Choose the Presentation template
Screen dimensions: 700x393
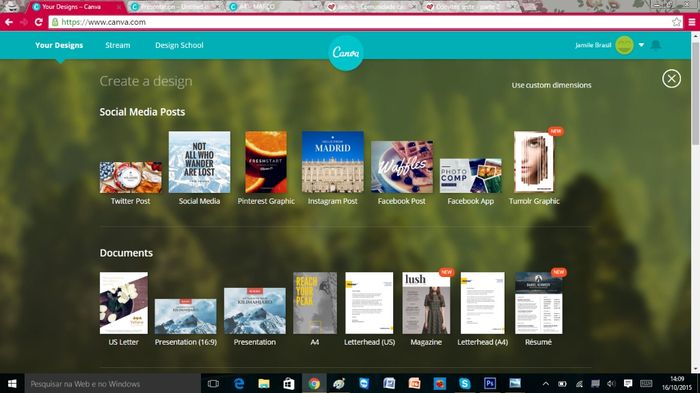pos(255,311)
